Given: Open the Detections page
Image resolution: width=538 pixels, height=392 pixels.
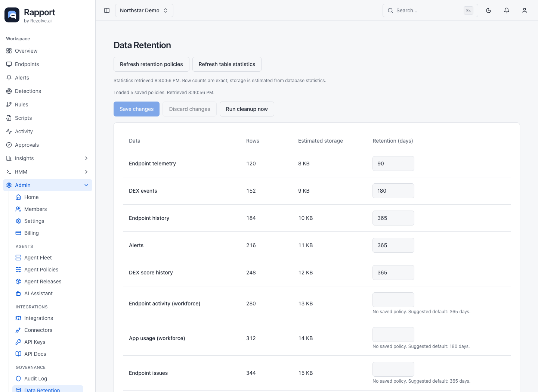Looking at the screenshot, I should 47,91.
